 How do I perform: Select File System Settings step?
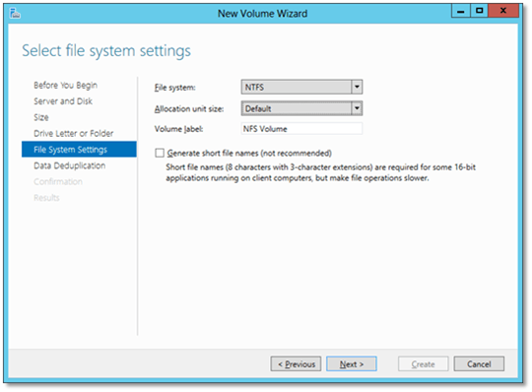pos(79,150)
